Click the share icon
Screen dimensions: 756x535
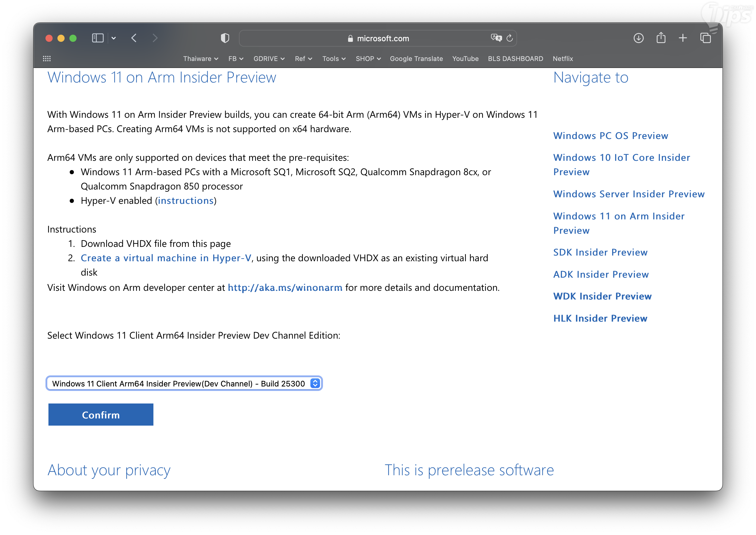[x=661, y=38]
